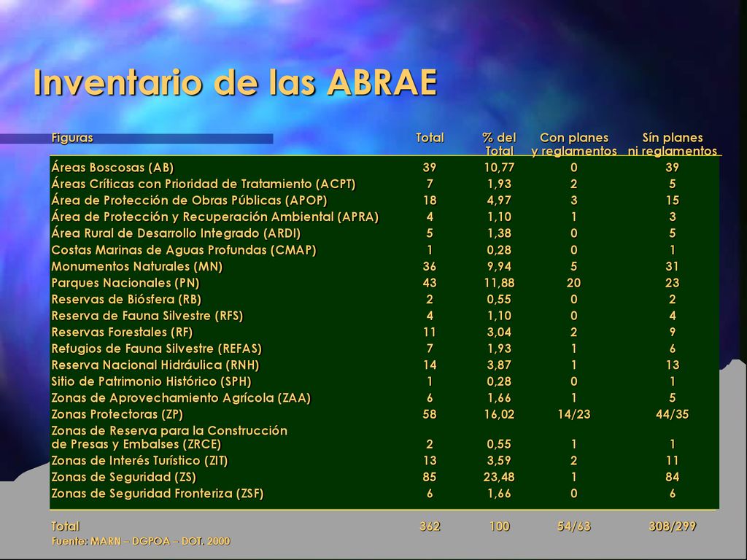Select the '308/299' summary value

click(672, 526)
